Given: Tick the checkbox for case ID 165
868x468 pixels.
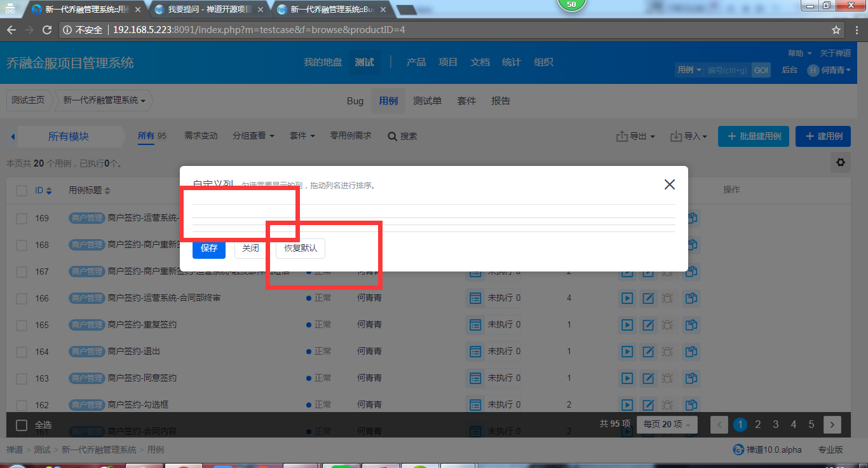Looking at the screenshot, I should click(22, 325).
